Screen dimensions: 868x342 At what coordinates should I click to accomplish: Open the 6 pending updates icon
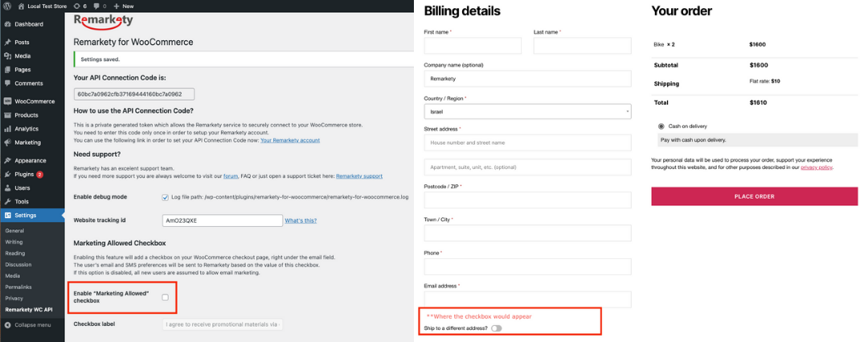tap(80, 6)
